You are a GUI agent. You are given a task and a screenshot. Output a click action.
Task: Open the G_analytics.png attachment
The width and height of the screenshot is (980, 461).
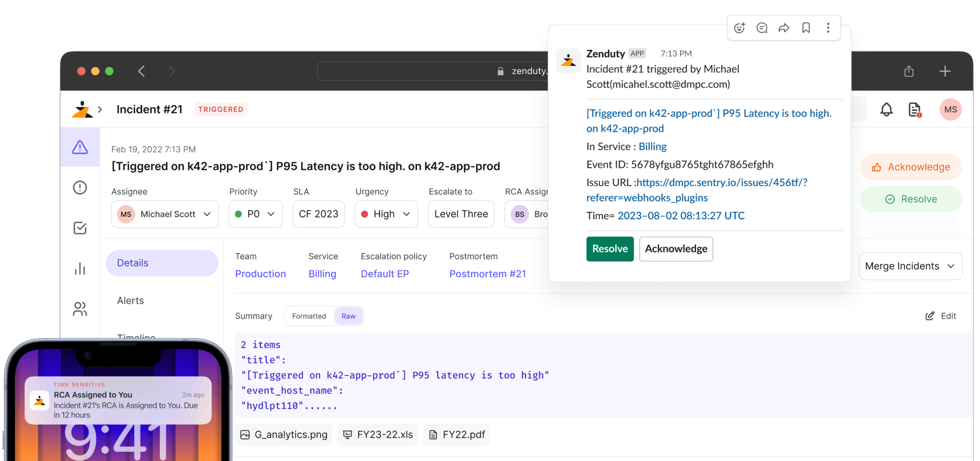284,434
